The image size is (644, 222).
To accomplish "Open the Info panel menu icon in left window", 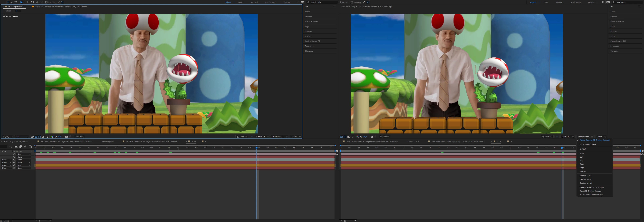I will pyautogui.click(x=334, y=7).
